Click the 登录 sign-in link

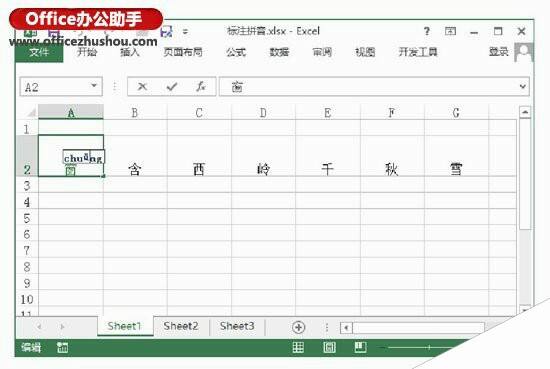coord(498,52)
